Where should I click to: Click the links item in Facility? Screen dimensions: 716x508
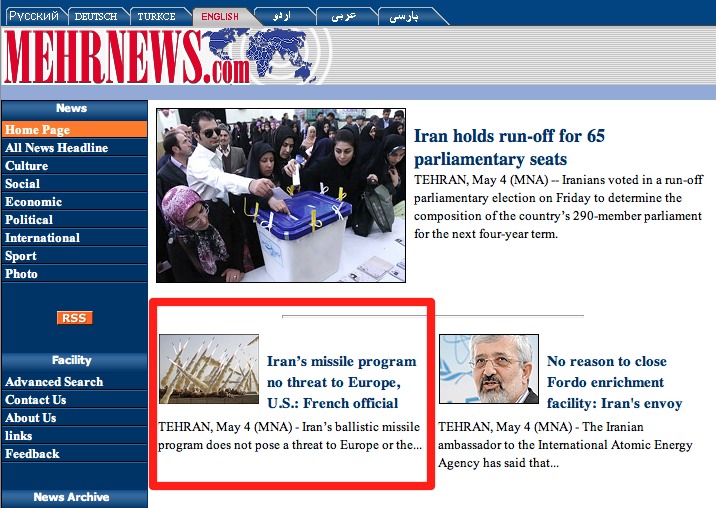(74, 436)
